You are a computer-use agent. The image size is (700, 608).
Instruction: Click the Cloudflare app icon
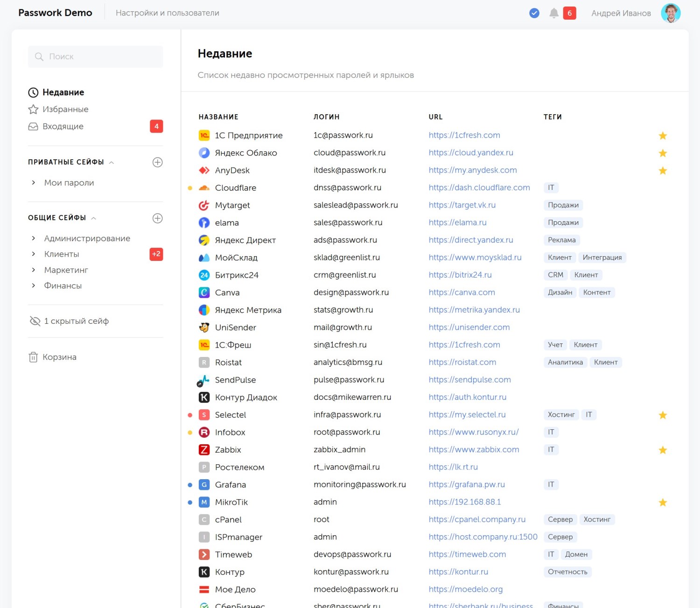click(x=204, y=188)
